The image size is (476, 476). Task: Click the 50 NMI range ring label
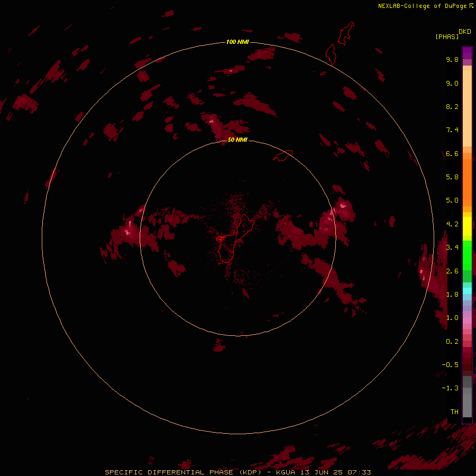pos(237,140)
